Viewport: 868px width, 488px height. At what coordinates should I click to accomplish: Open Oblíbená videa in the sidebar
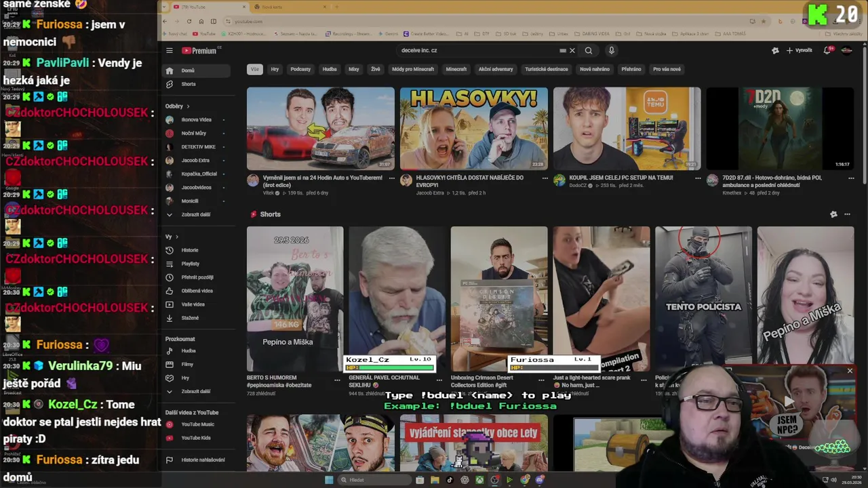(x=196, y=291)
